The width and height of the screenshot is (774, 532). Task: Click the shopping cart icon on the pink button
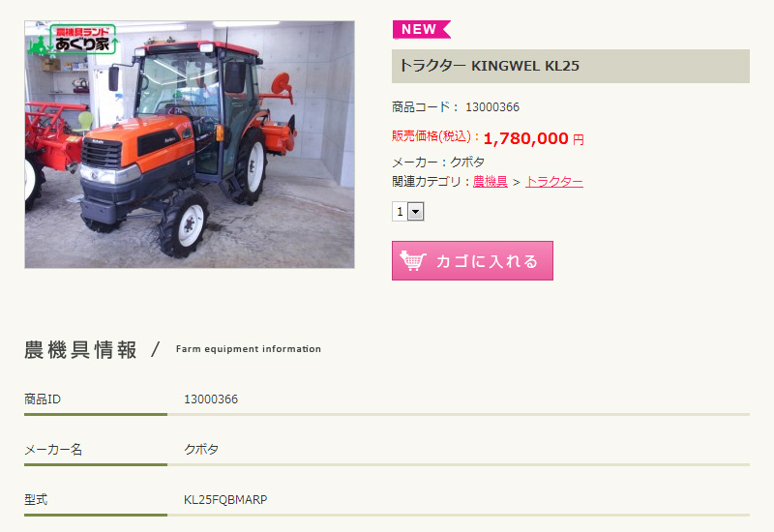point(413,260)
